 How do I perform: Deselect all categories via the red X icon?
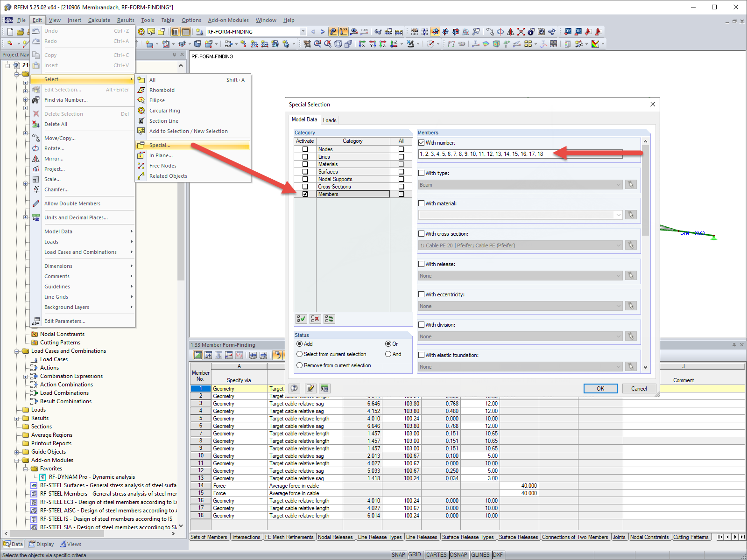point(315,318)
